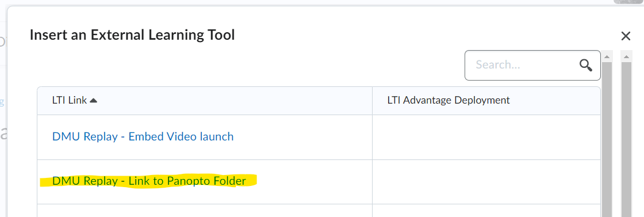Click the magnifying glass search icon
644x217 pixels.
pos(586,65)
